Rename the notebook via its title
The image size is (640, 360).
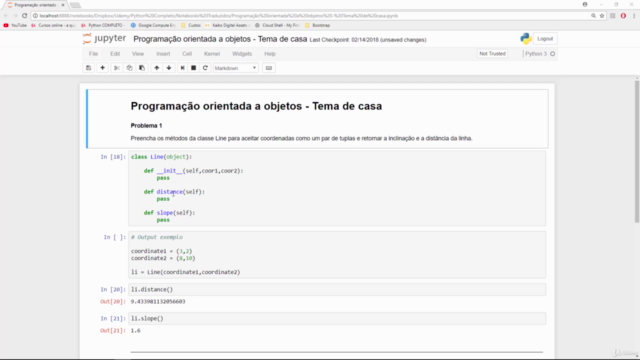coord(220,39)
